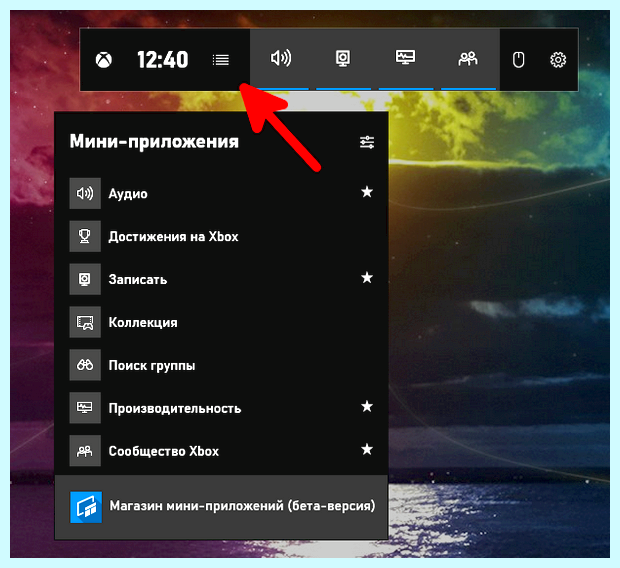
Task: Click the Записать capture icon
Action: tap(85, 279)
